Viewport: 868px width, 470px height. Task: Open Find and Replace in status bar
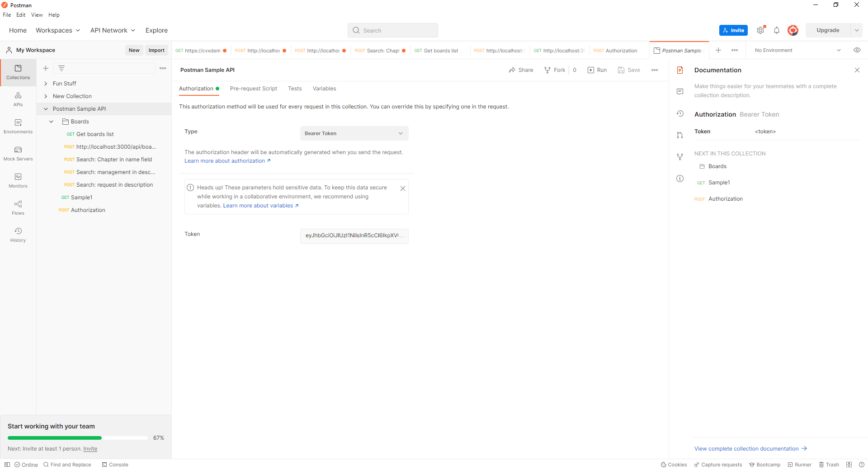[67, 465]
